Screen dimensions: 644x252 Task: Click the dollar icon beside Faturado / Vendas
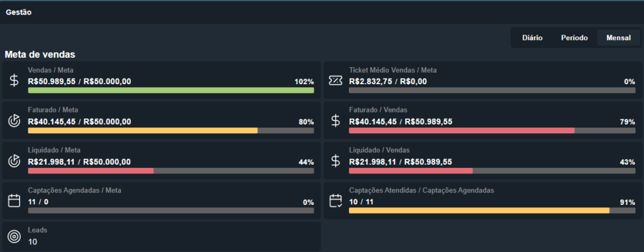click(336, 121)
